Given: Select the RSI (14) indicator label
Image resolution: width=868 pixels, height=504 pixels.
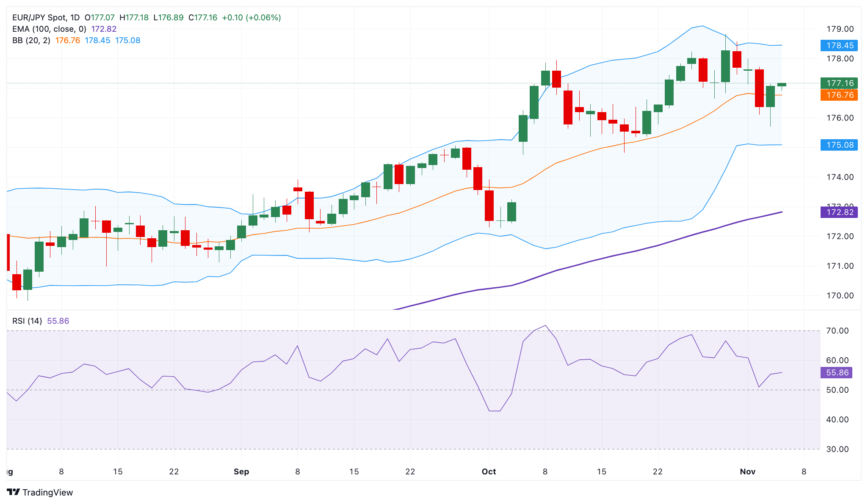Looking at the screenshot, I should [x=27, y=321].
